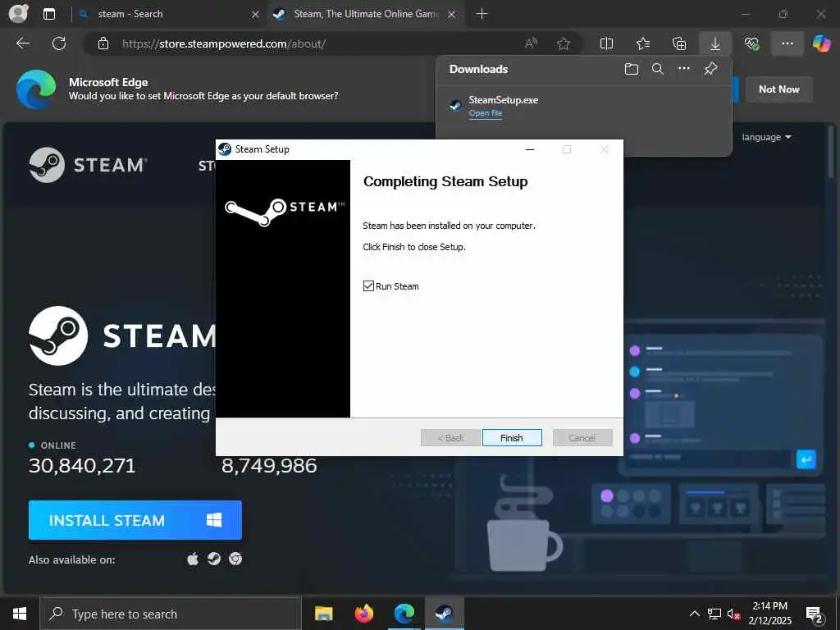Minimize the Steam Setup window
This screenshot has height=630, width=840.
pos(530,149)
